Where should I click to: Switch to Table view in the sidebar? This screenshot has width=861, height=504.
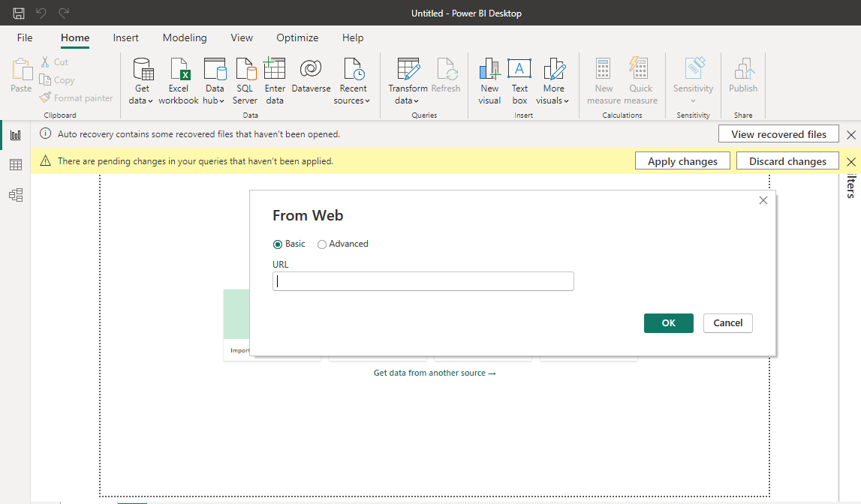16,164
